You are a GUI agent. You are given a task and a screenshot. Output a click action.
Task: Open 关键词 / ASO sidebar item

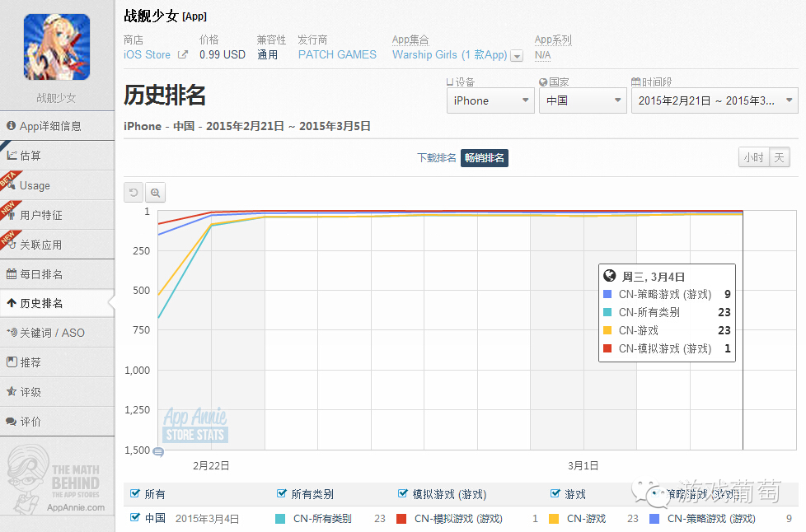(x=57, y=333)
